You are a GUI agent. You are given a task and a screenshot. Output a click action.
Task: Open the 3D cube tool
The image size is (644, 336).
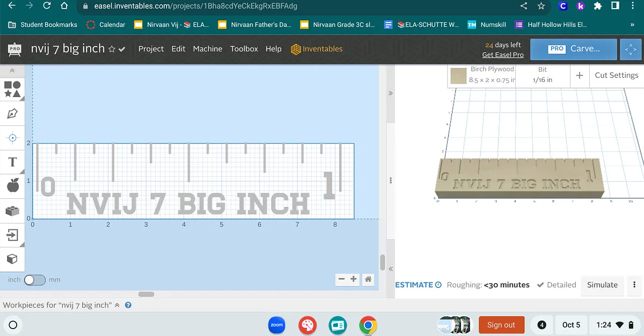[12, 259]
